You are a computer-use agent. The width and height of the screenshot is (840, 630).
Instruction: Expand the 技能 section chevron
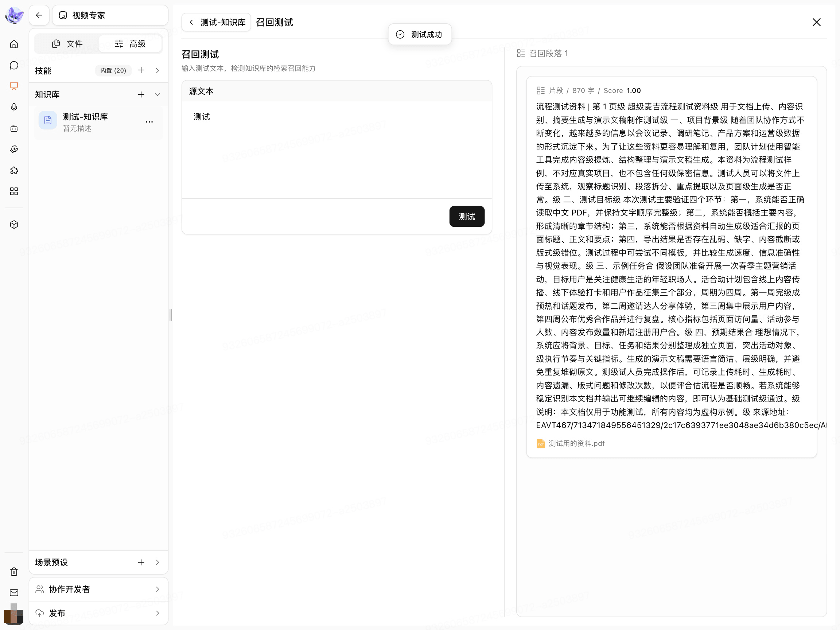click(x=157, y=70)
